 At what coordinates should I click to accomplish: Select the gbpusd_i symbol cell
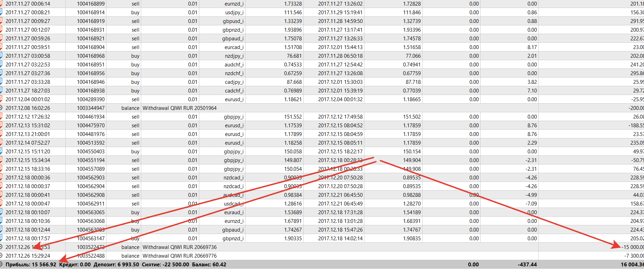coord(233,21)
